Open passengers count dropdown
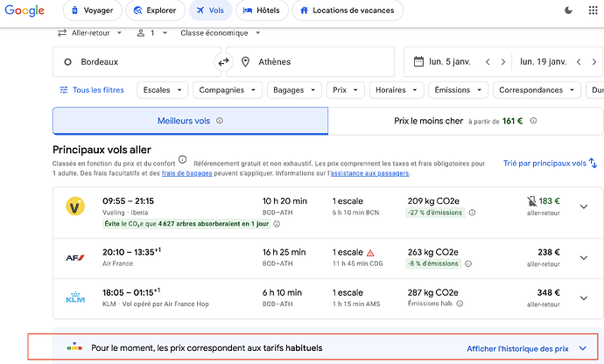Image resolution: width=604 pixels, height=364 pixels. 152,33
